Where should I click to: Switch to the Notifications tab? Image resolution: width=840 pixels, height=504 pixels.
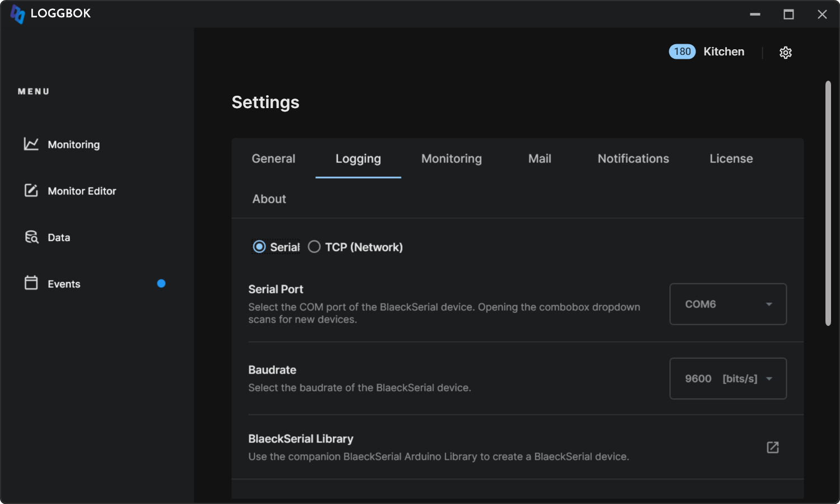click(633, 158)
